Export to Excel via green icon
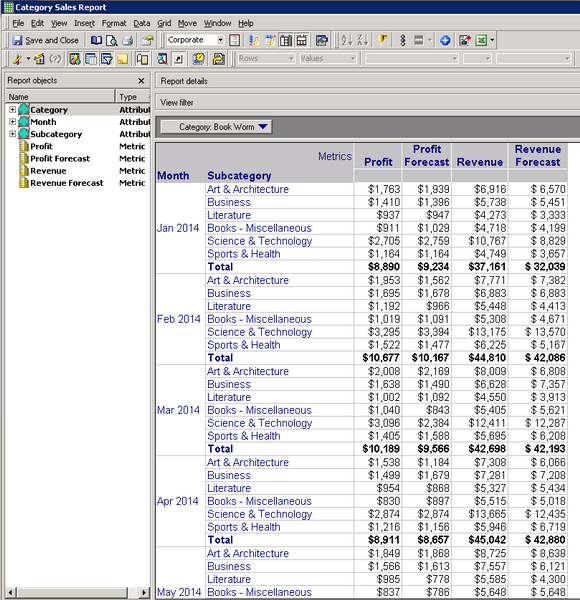This screenshot has height=600, width=580. coord(481,40)
